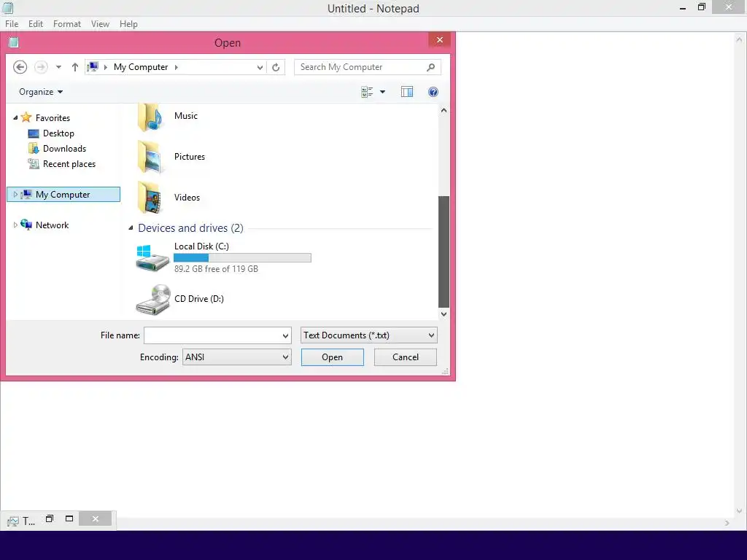Select the Local Disk (C:) drive icon

pyautogui.click(x=152, y=257)
